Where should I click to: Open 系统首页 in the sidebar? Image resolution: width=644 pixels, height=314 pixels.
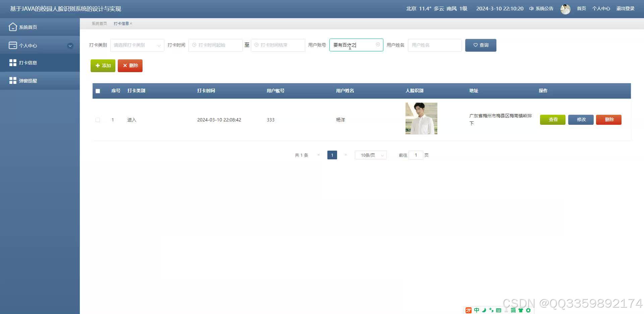click(x=40, y=27)
